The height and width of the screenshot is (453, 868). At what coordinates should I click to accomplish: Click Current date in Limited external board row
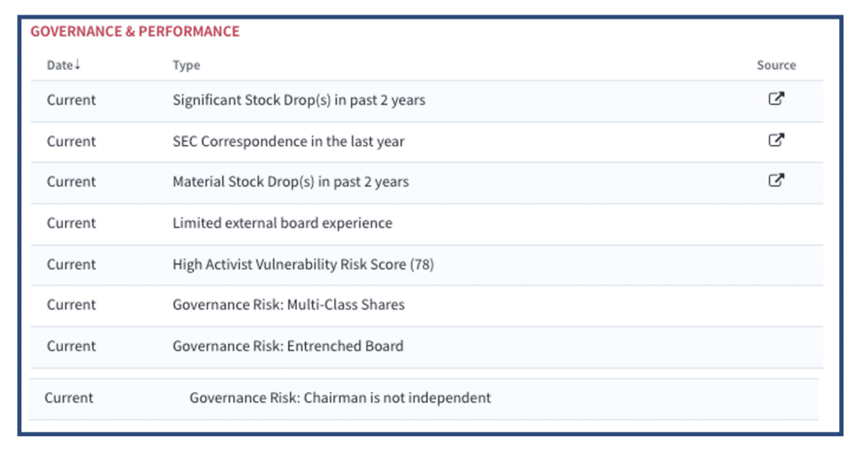pos(71,223)
